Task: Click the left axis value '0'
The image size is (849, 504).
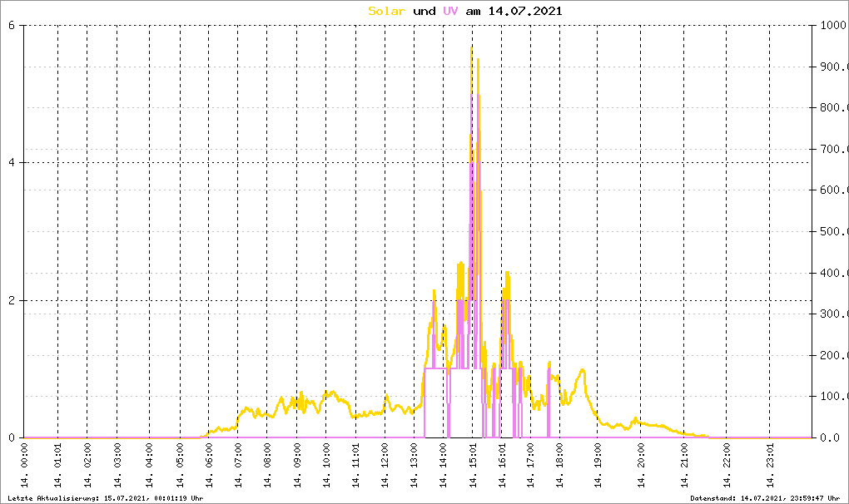Action: click(12, 437)
